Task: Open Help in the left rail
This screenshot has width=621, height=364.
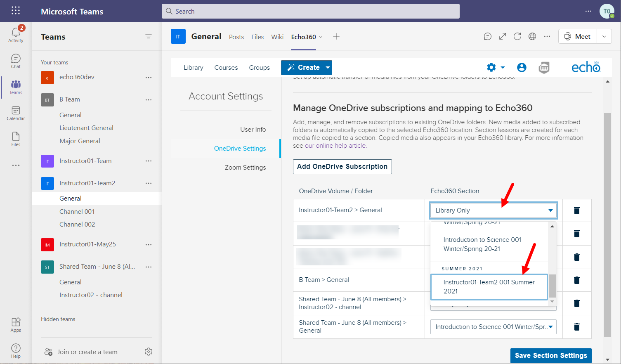Action: [16, 351]
